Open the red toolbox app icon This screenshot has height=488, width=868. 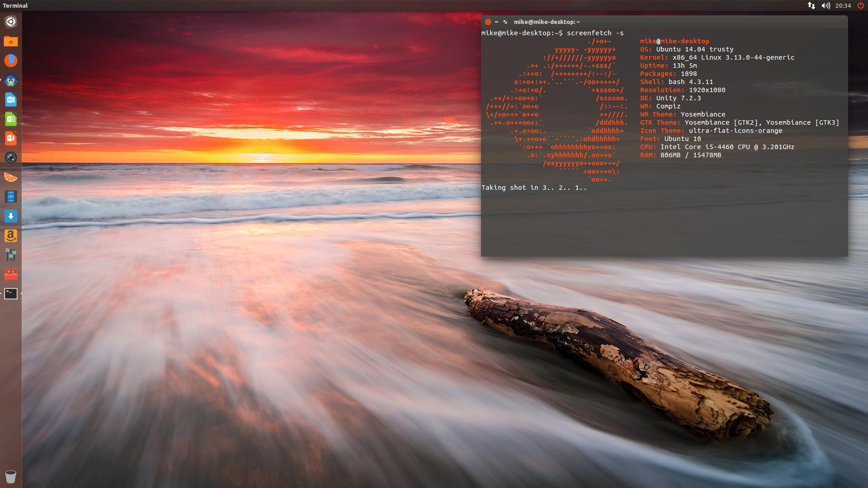[11, 274]
